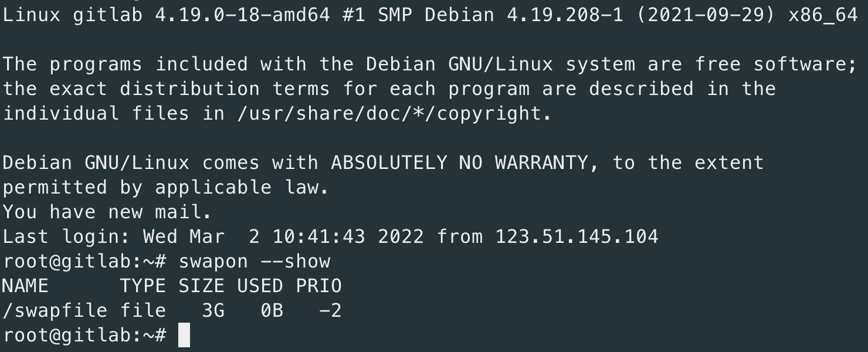Click the last root@gitlab:~# prompt
Screen dimensions: 868x352
[84, 336]
